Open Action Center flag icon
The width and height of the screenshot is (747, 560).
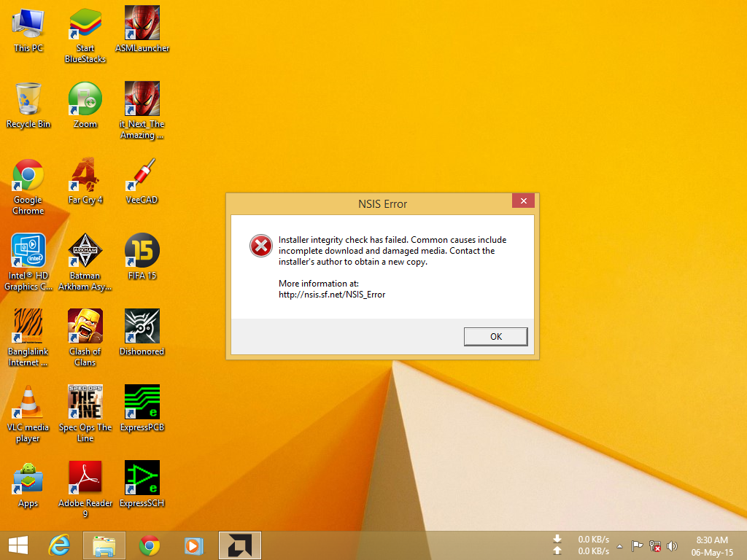coord(637,546)
